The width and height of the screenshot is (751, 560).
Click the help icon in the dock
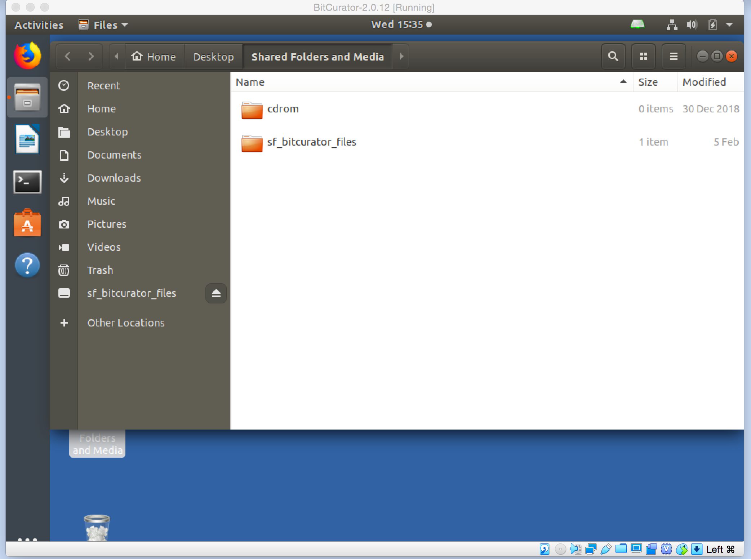click(28, 264)
